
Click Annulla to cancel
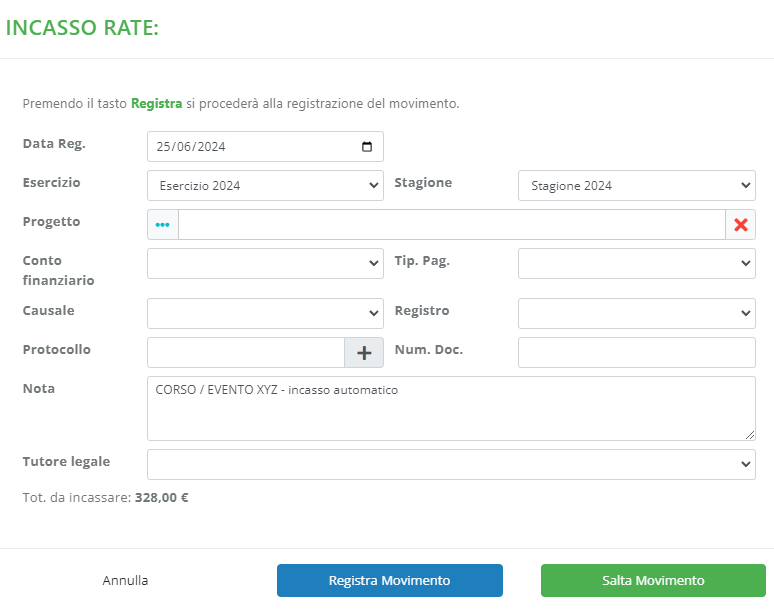point(125,581)
